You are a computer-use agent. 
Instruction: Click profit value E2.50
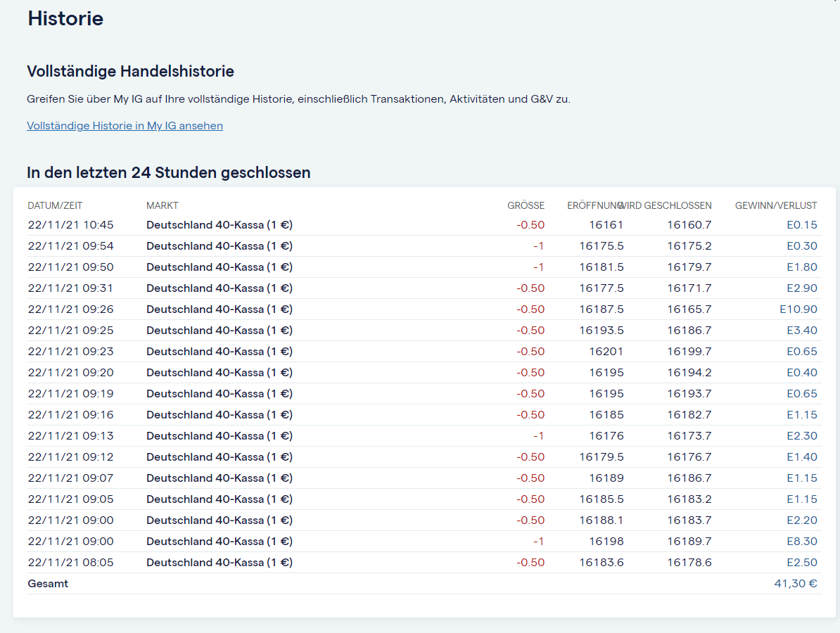(802, 563)
